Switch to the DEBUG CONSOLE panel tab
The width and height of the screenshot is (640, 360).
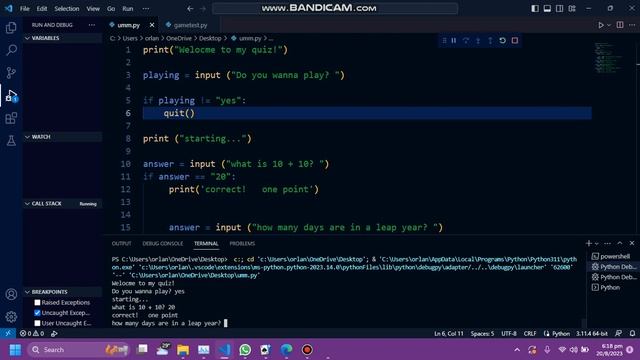(162, 243)
